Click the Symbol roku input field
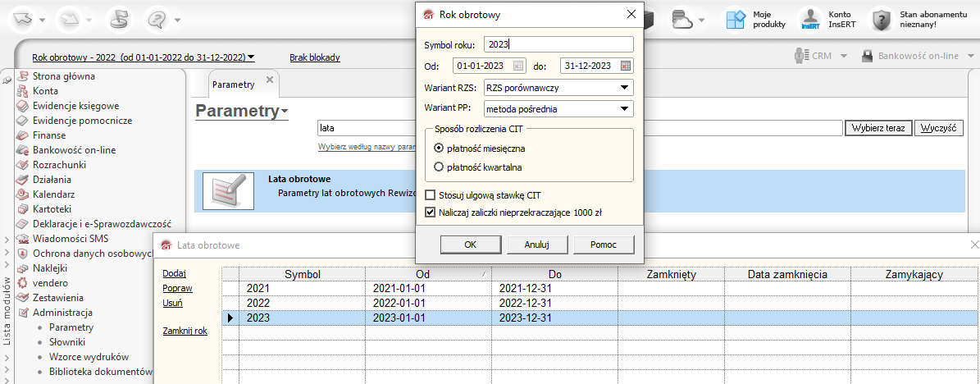The image size is (980, 384). (x=558, y=44)
